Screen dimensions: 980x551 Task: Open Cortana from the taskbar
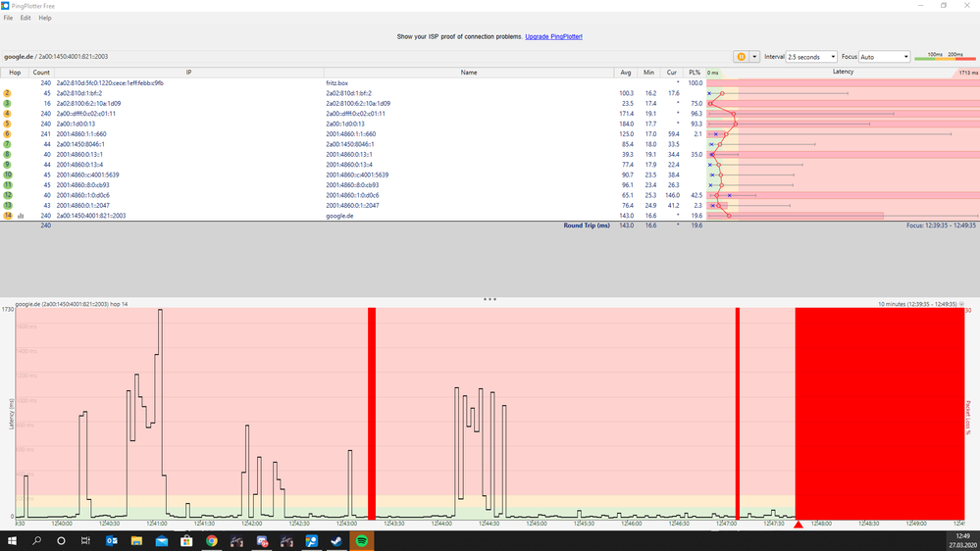(x=61, y=541)
